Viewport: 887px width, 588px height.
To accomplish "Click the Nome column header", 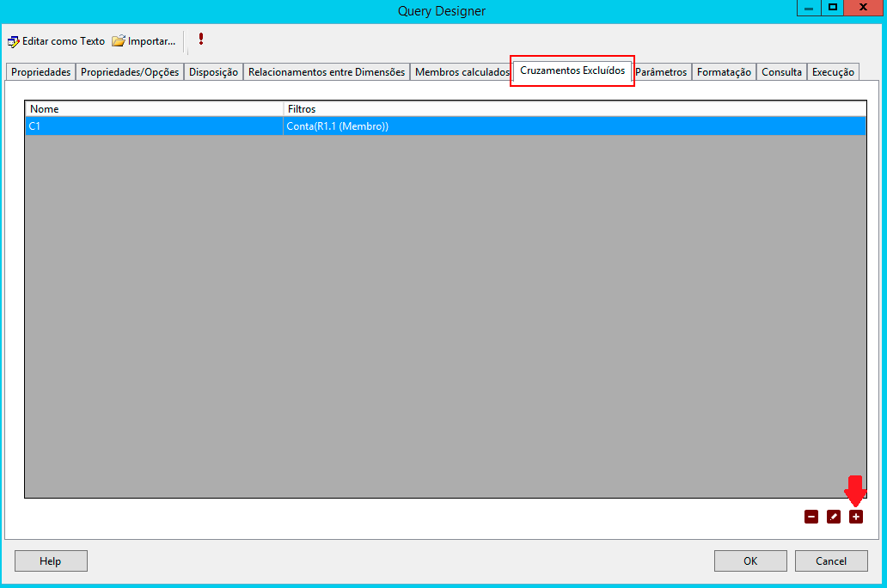I will (154, 108).
